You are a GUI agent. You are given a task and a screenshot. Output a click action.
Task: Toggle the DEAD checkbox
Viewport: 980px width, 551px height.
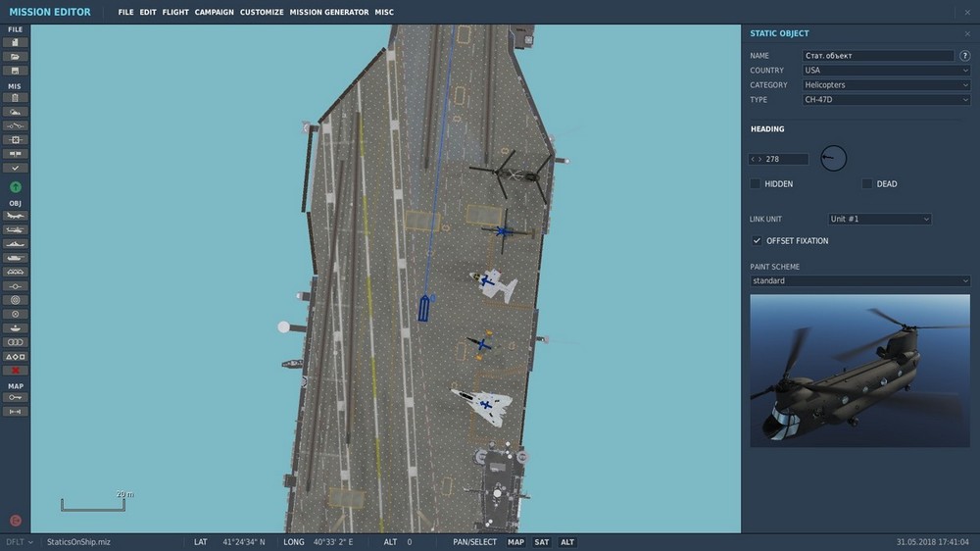(x=867, y=184)
